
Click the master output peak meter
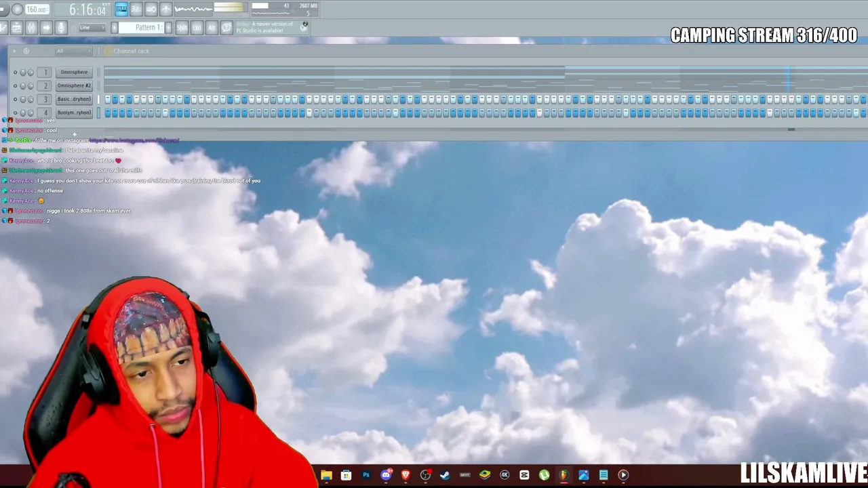point(230,8)
